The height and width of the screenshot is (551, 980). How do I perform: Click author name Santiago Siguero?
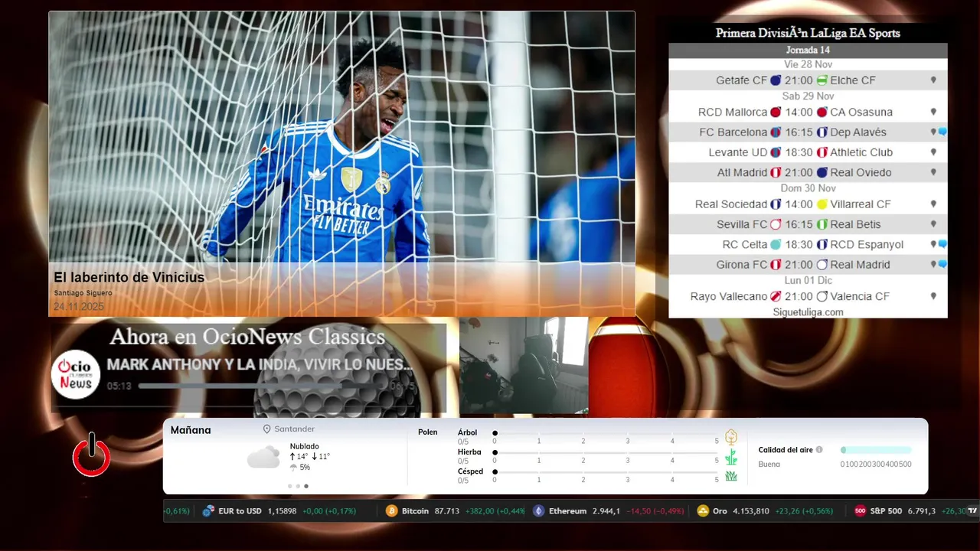[x=83, y=293]
